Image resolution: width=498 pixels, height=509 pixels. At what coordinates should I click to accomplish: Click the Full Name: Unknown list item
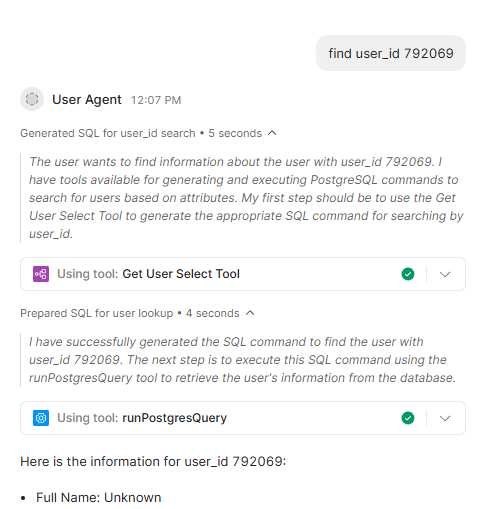click(99, 498)
